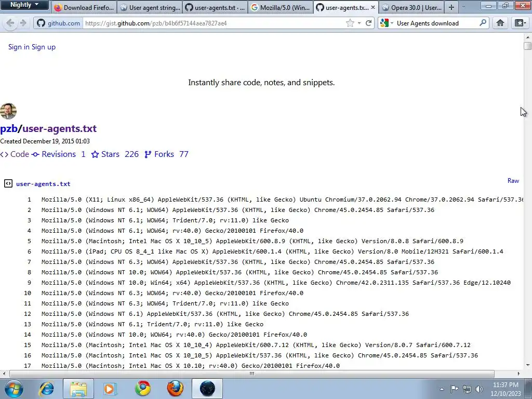532x399 pixels.
Task: Open the URL history dropdown arrow
Action: [x=360, y=23]
